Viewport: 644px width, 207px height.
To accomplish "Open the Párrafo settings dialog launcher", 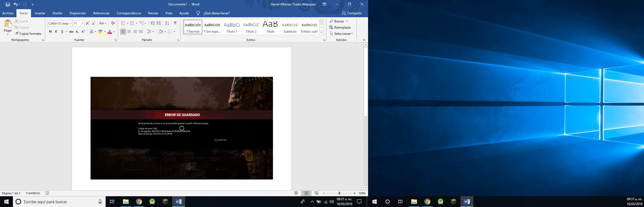I will coord(178,40).
